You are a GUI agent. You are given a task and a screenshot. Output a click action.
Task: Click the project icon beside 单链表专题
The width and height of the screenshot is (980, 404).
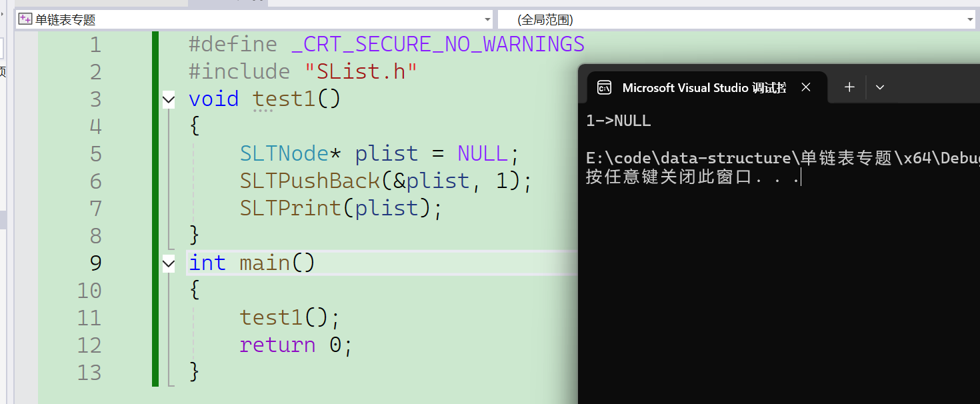(x=25, y=19)
